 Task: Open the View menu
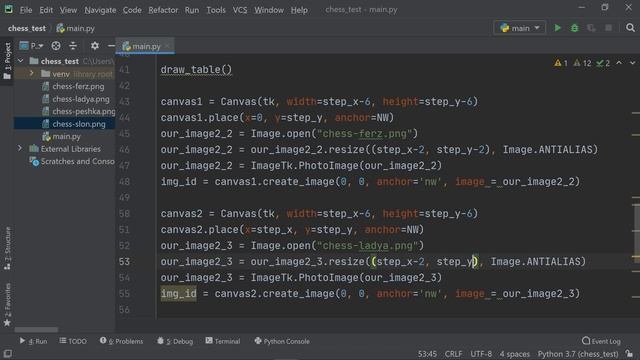pyautogui.click(x=68, y=10)
